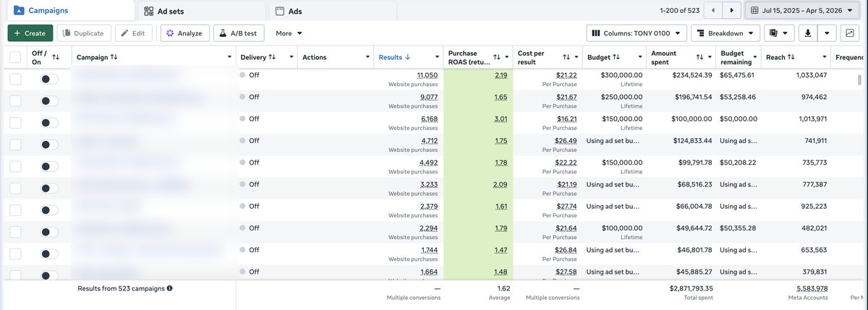This screenshot has width=868, height=310.
Task: Go to previous page of campaigns
Action: [714, 11]
